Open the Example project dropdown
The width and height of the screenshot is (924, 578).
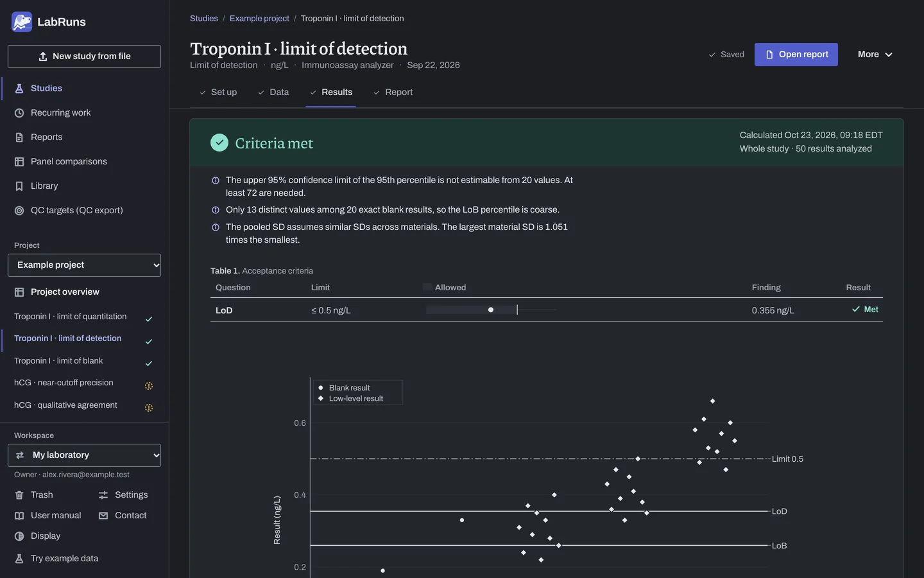coord(84,265)
